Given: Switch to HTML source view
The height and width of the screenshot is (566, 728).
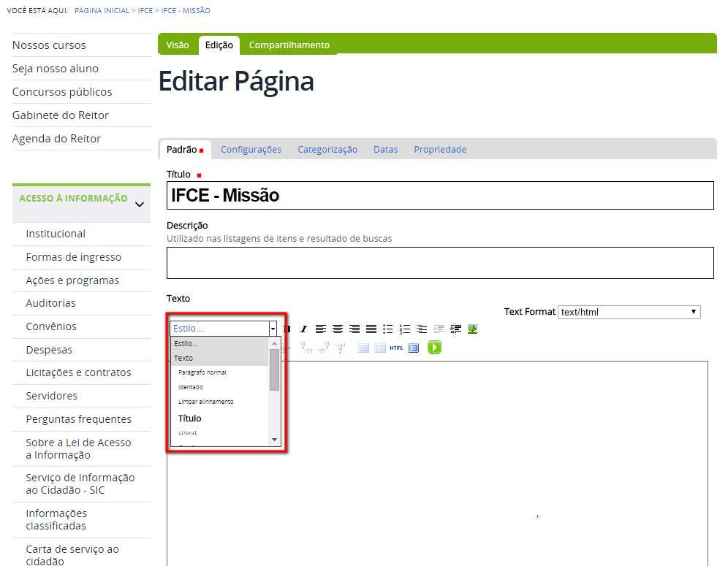Looking at the screenshot, I should pyautogui.click(x=396, y=348).
